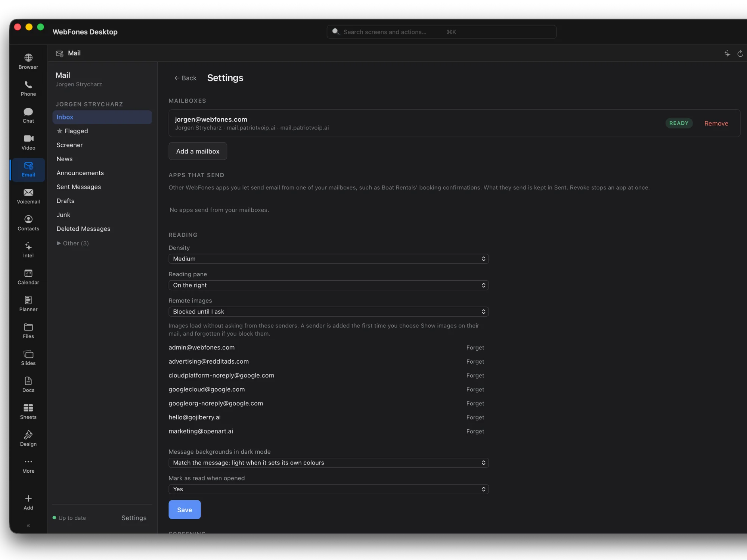Image resolution: width=747 pixels, height=560 pixels.
Task: Open the Docs app icon
Action: (x=28, y=384)
